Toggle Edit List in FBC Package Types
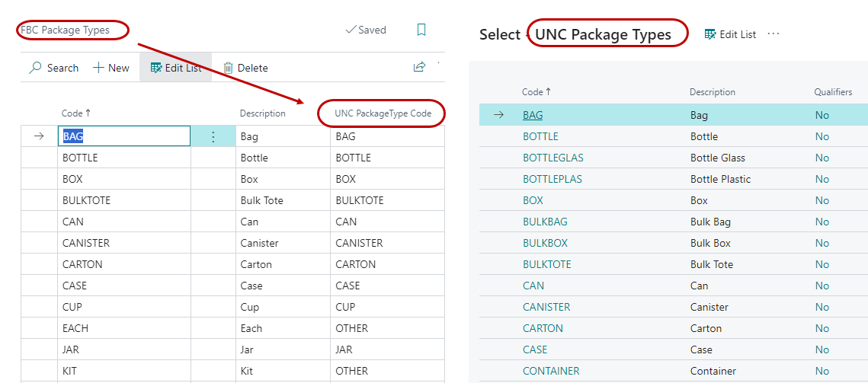868x383 pixels. pos(176,68)
